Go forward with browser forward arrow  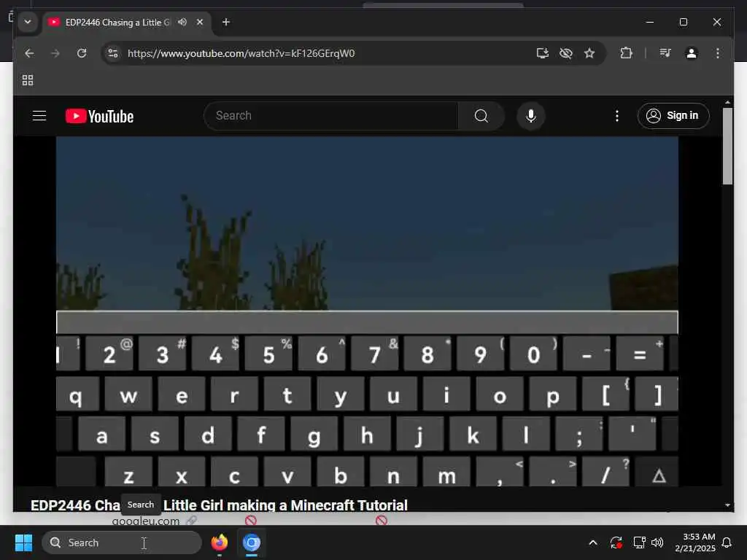[x=55, y=53]
